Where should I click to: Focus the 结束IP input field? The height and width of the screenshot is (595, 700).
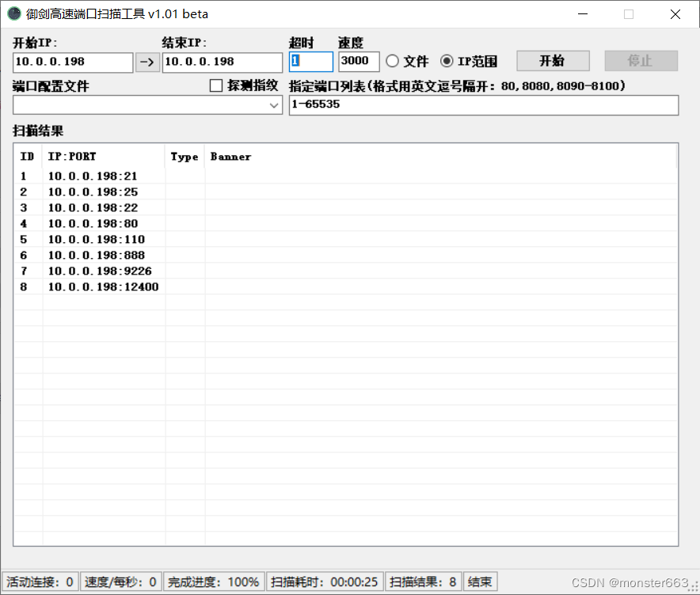(x=223, y=62)
